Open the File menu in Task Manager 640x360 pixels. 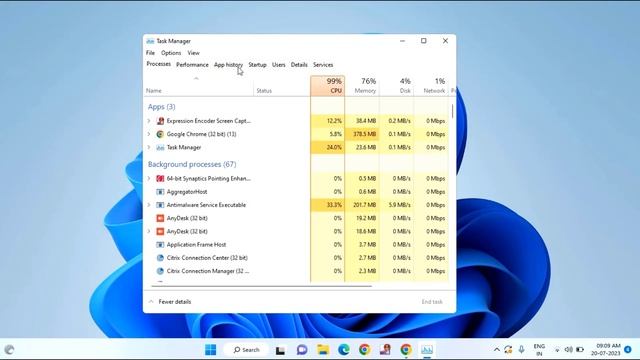(x=150, y=53)
